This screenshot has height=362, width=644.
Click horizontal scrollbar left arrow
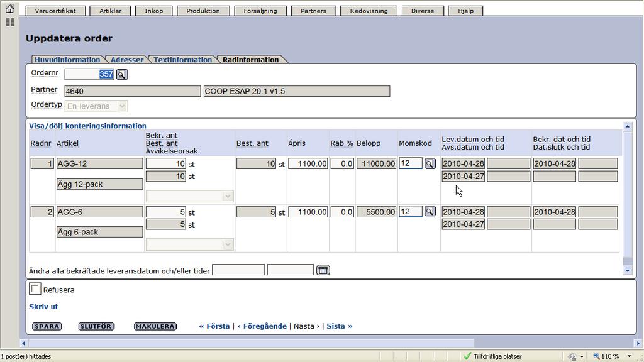(x=23, y=343)
